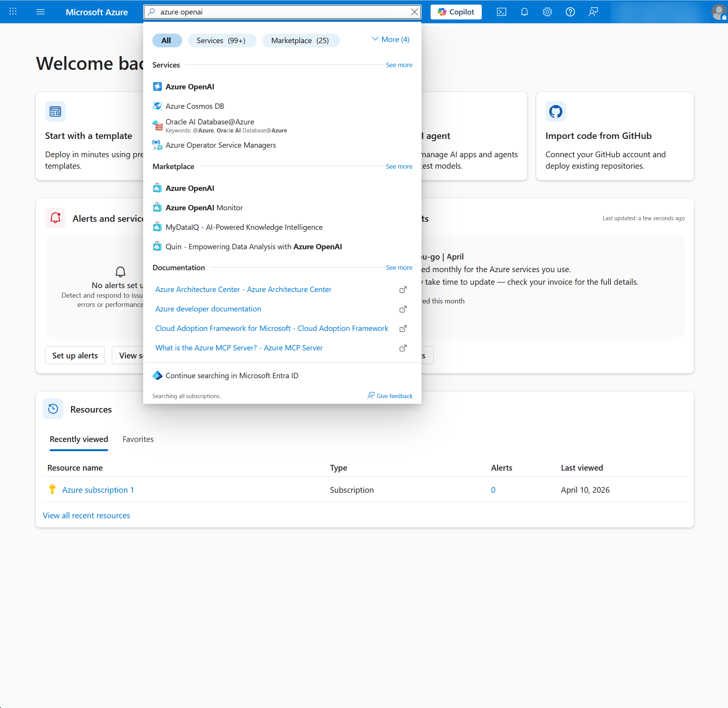Click external-link icon for Azure developer documentation
Screen dimensions: 728x708
(403, 309)
